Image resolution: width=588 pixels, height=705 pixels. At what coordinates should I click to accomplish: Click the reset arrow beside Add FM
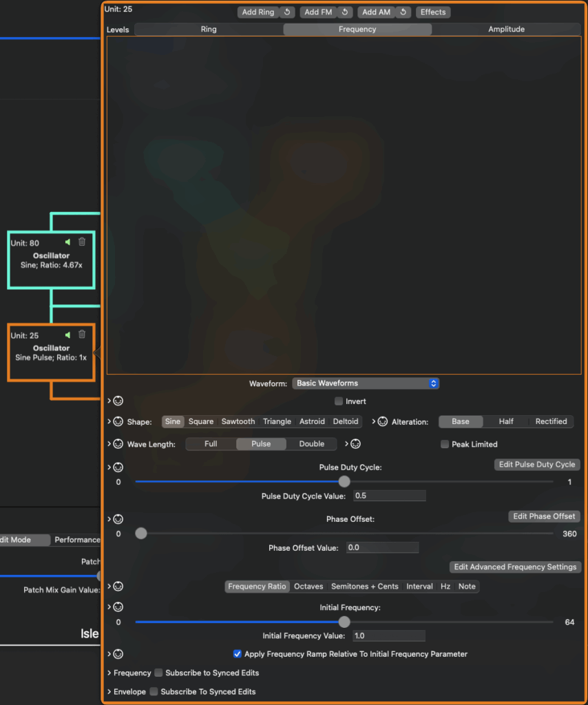click(345, 12)
